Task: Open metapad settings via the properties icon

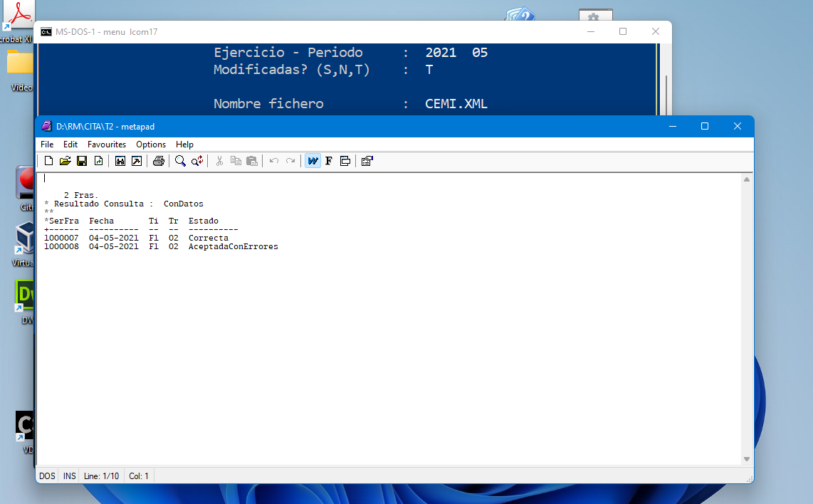Action: pos(367,161)
